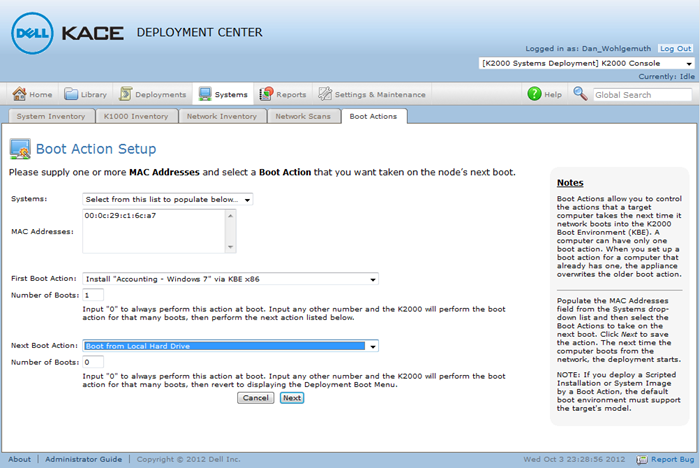This screenshot has height=468, width=700.
Task: Click the Library folder icon
Action: point(71,94)
